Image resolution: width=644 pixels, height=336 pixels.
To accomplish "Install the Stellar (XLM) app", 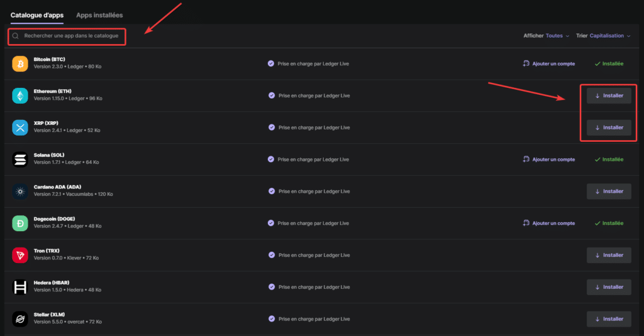I will coord(609,319).
